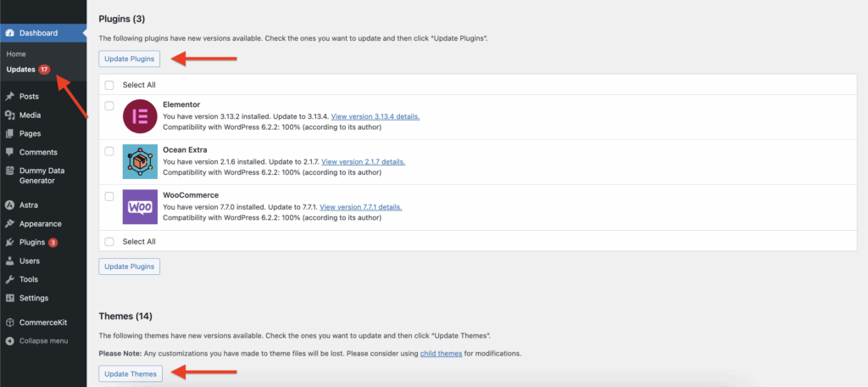Tick the Ocean Extra plugin checkbox
Screen dimensions: 868x387
(x=109, y=151)
